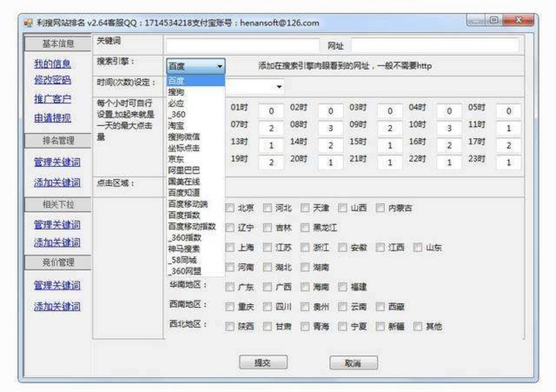Toggle the 内蒙古 checkbox

(380, 209)
